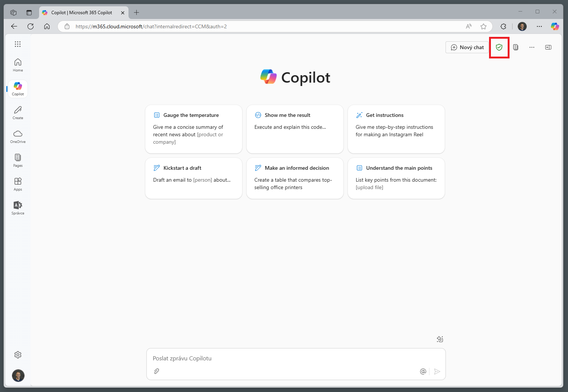The image size is (568, 392).
Task: Go to Home in the left sidebar
Action: [18, 65]
